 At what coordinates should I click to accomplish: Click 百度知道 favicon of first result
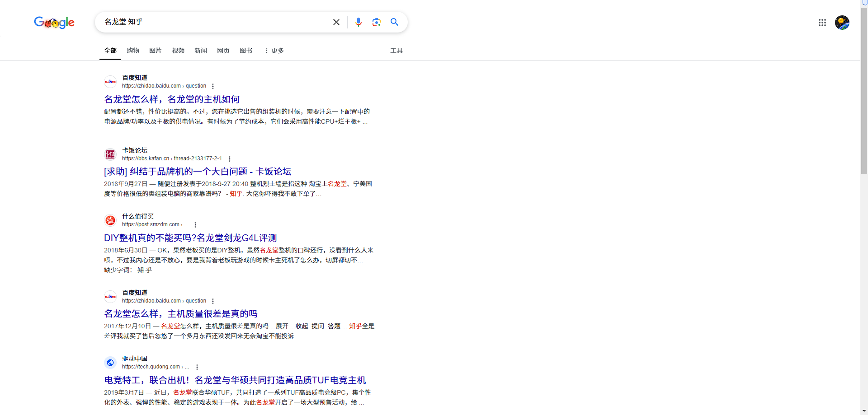coord(110,82)
